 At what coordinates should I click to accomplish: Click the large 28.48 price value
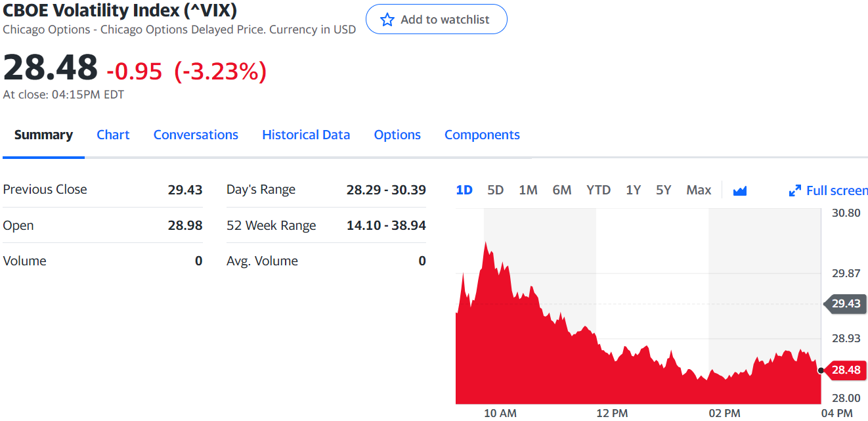(x=51, y=68)
